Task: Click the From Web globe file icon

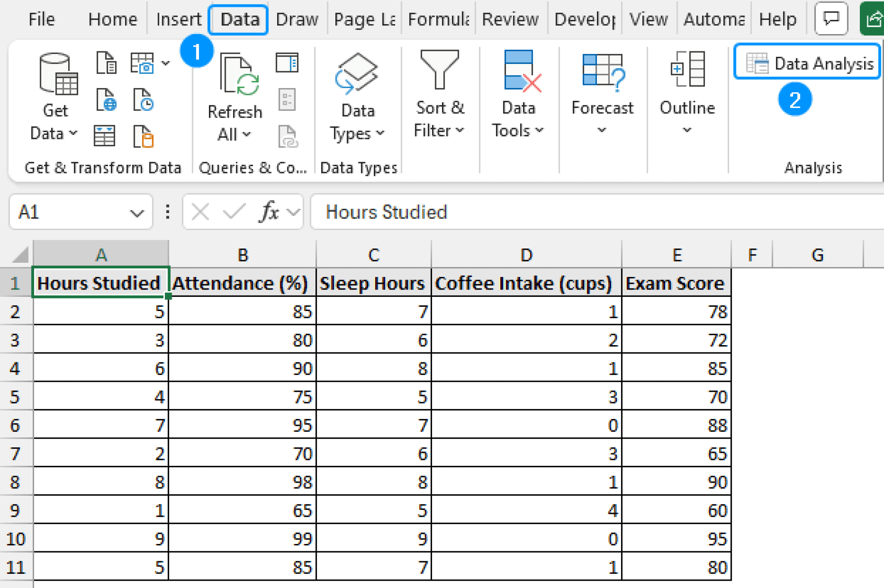Action: [x=107, y=100]
